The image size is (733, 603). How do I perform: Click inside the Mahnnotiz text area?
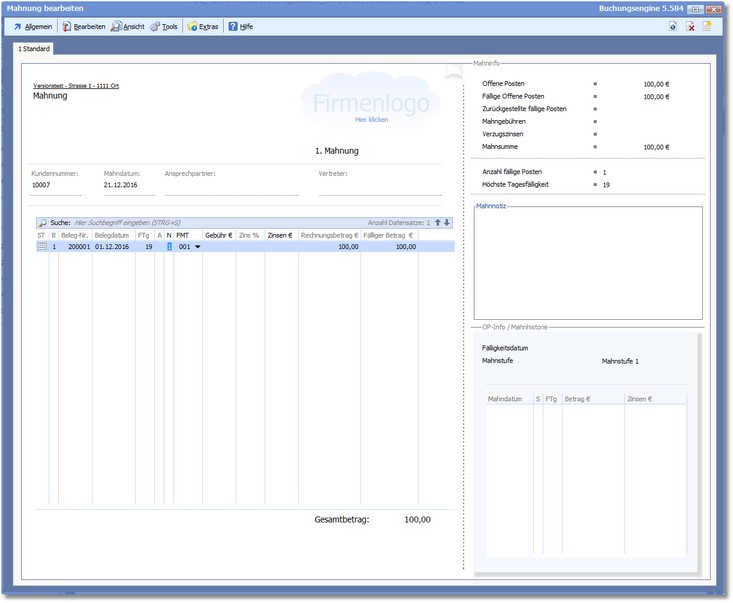(x=588, y=265)
